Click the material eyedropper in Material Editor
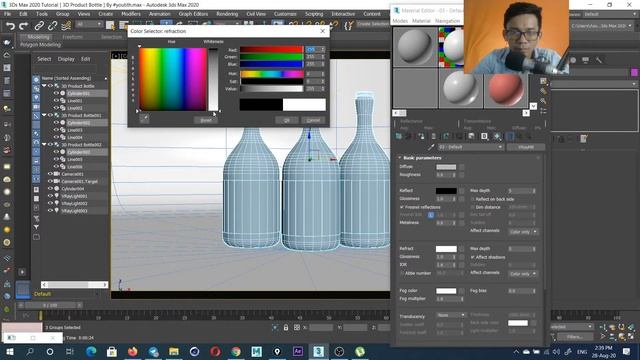 pos(431,147)
